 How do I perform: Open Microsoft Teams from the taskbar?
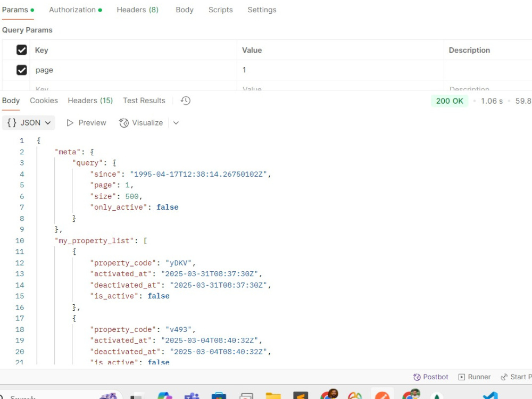coord(192,396)
